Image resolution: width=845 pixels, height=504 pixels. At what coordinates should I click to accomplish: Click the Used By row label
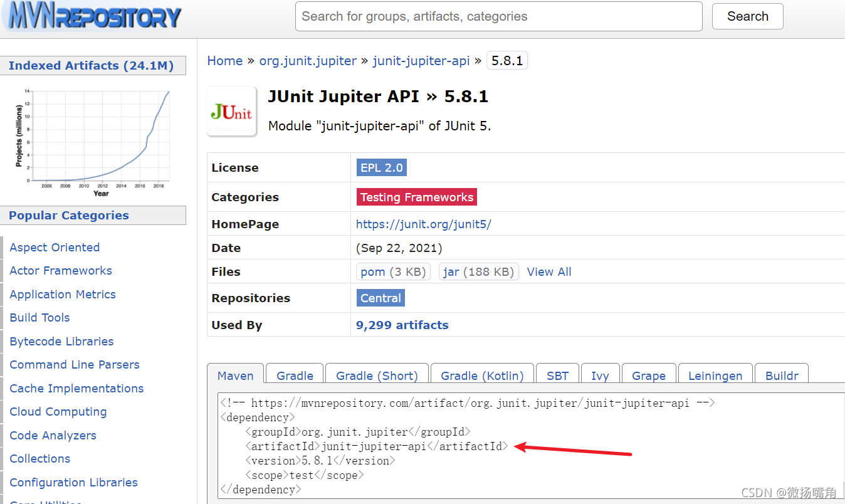tap(237, 325)
